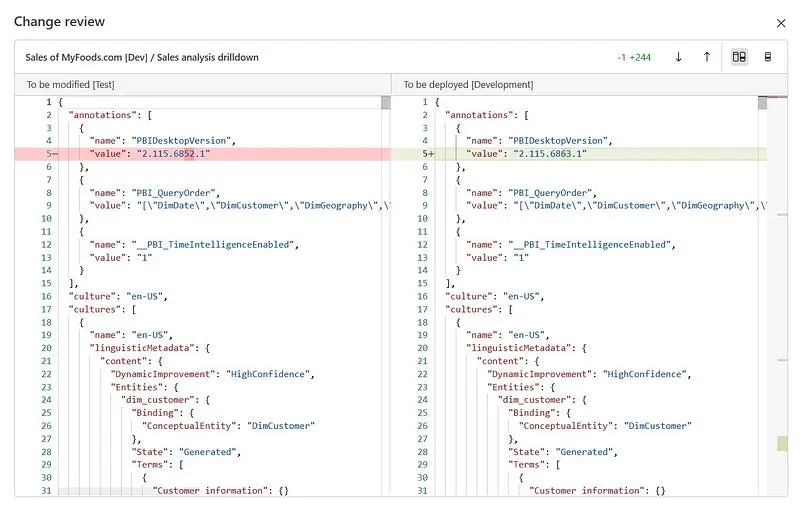Click "DimCustomer" value in right pane
Viewport: 800px width, 510px height.
pyautogui.click(x=657, y=426)
